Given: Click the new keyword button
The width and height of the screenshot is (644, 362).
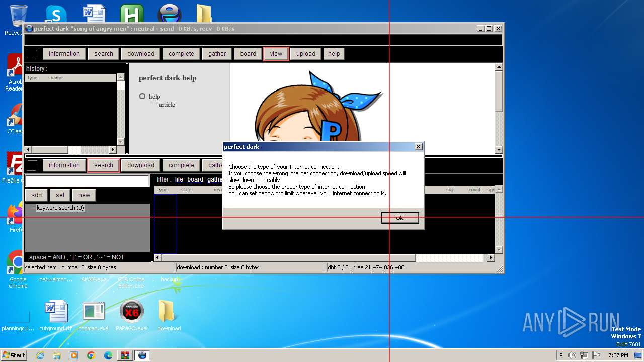Looking at the screenshot, I should (x=84, y=195).
